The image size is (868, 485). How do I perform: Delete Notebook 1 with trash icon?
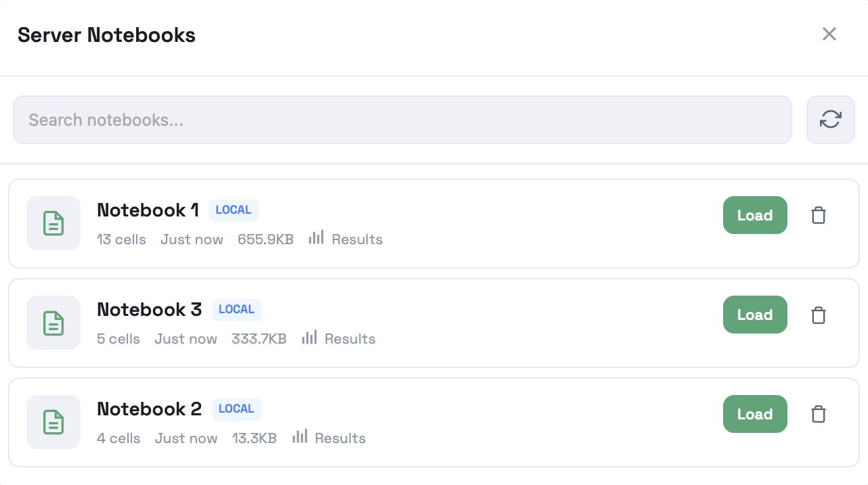coord(819,216)
